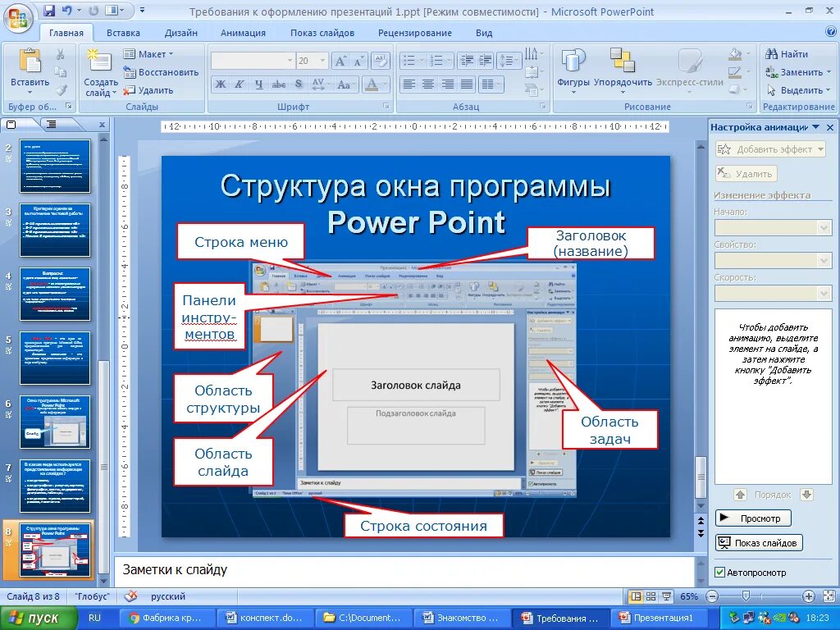Center the paragraph text
Screen dimensions: 840x630
tap(428, 84)
